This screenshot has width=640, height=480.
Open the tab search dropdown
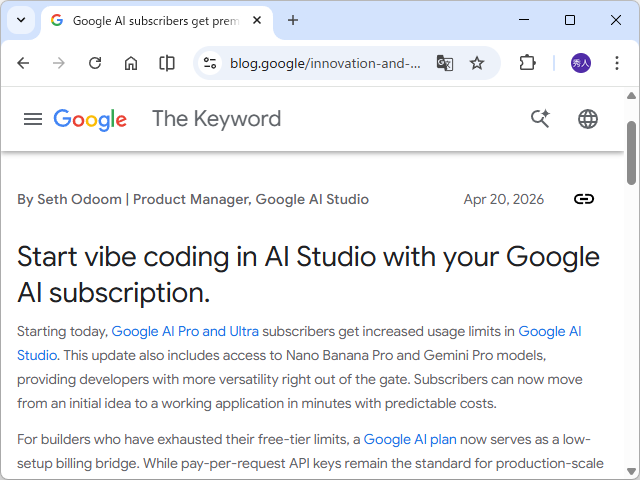point(21,20)
